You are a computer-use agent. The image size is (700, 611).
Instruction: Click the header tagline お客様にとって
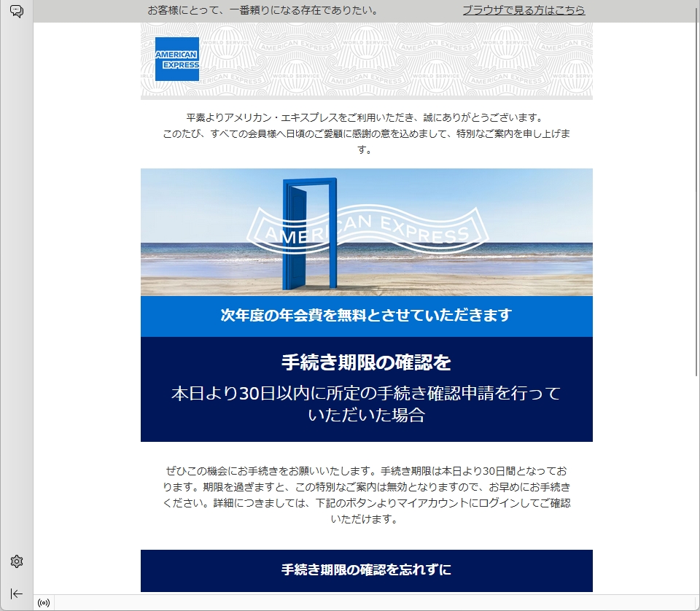click(x=262, y=10)
